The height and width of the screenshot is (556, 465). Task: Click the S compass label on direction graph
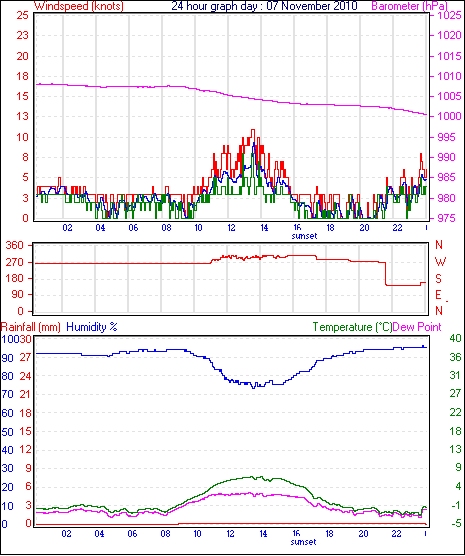tap(438, 279)
